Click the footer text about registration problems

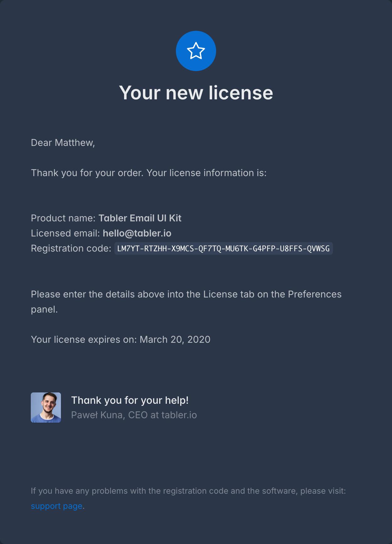[x=188, y=491]
